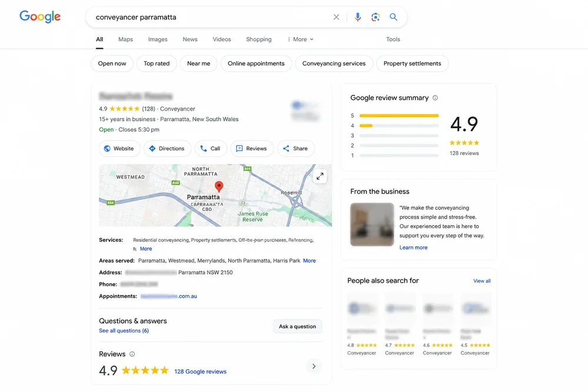Clear the search query with X icon
The image size is (588, 392).
pyautogui.click(x=336, y=17)
